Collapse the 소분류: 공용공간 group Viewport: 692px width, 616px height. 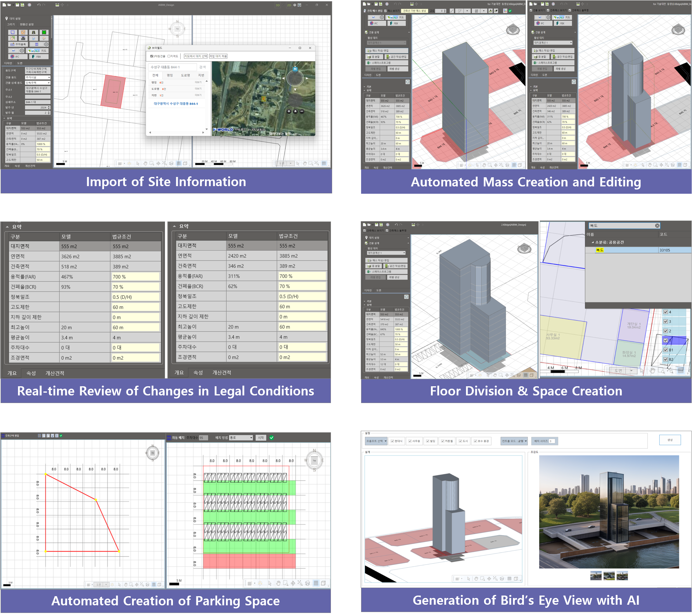coord(593,242)
